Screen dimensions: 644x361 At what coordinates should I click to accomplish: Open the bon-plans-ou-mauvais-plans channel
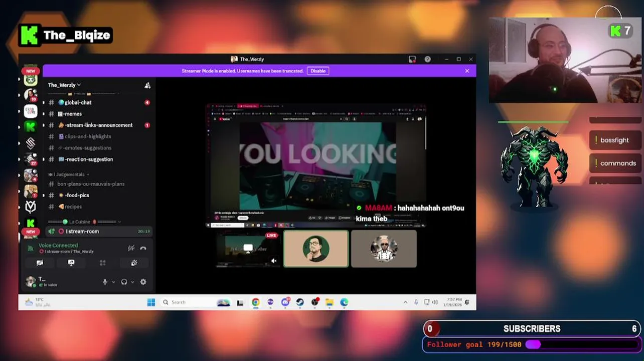point(99,184)
